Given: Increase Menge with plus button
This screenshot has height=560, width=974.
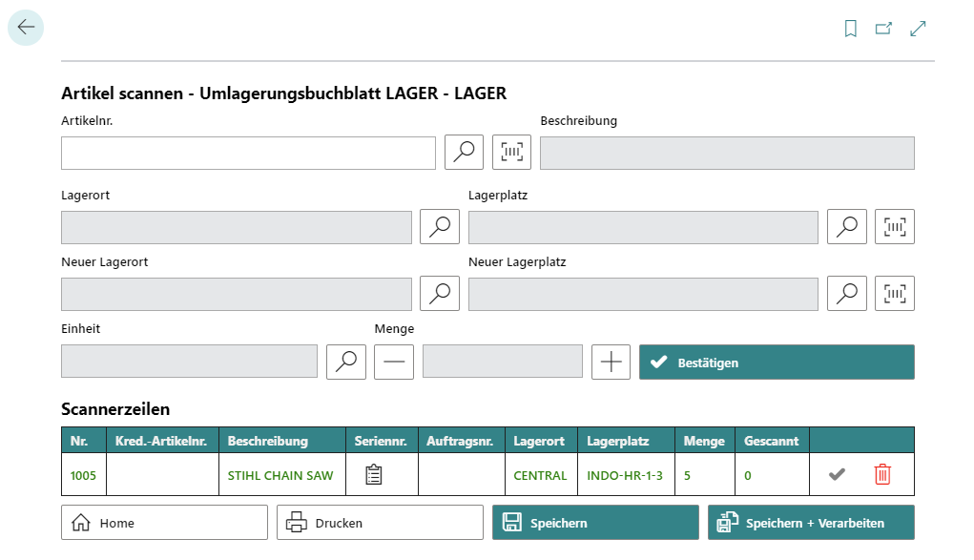Looking at the screenshot, I should (611, 362).
